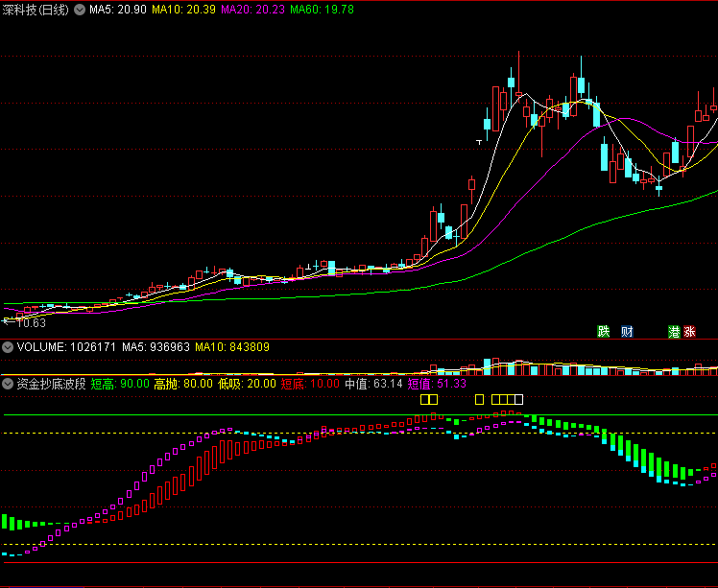Click the green 跌 marker icon

(604, 331)
